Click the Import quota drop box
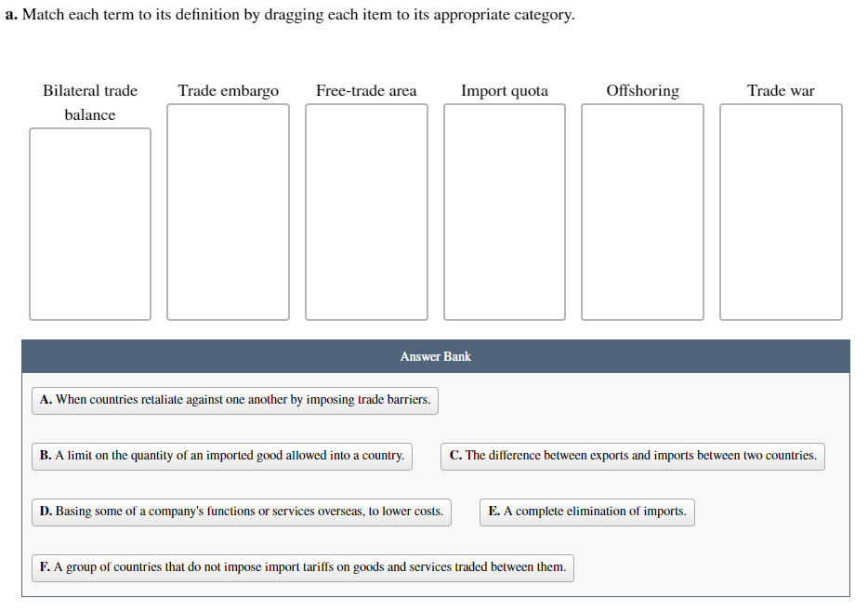 (504, 212)
